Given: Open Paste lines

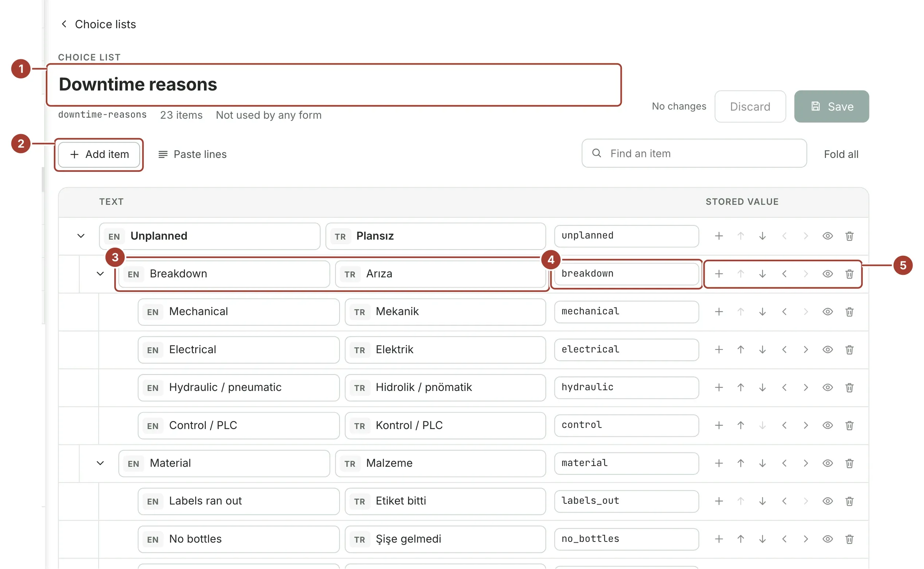Looking at the screenshot, I should (192, 154).
